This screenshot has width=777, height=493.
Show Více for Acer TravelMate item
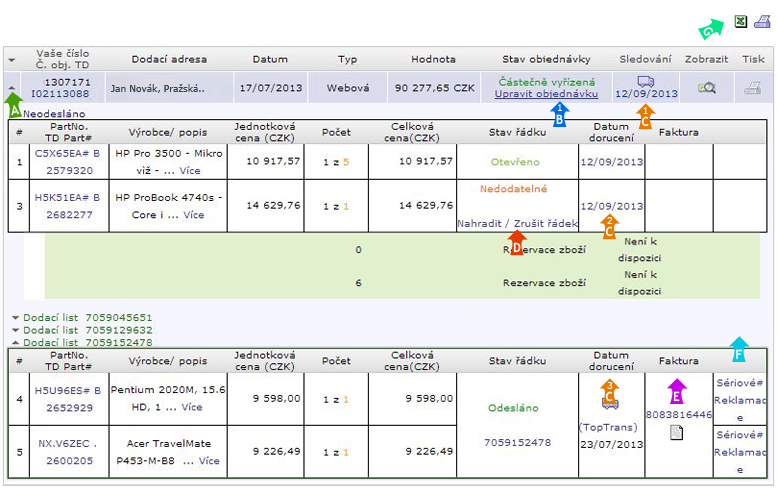tap(209, 461)
